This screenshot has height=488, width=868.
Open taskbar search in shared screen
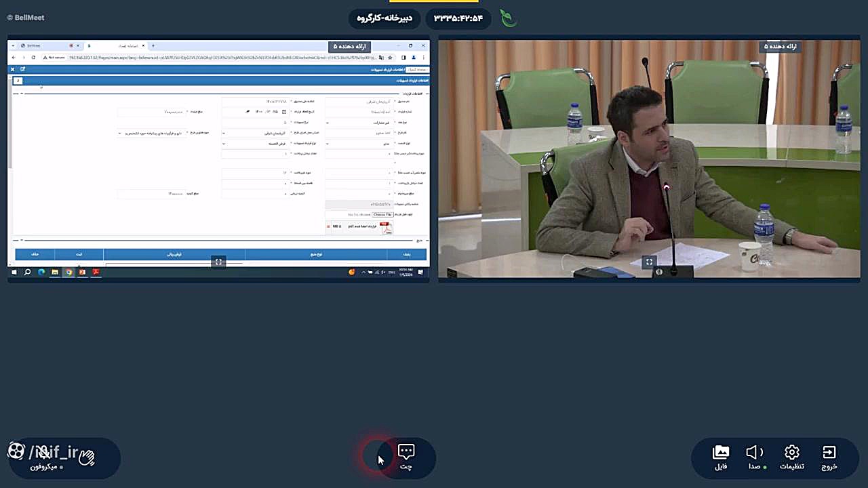(x=27, y=272)
